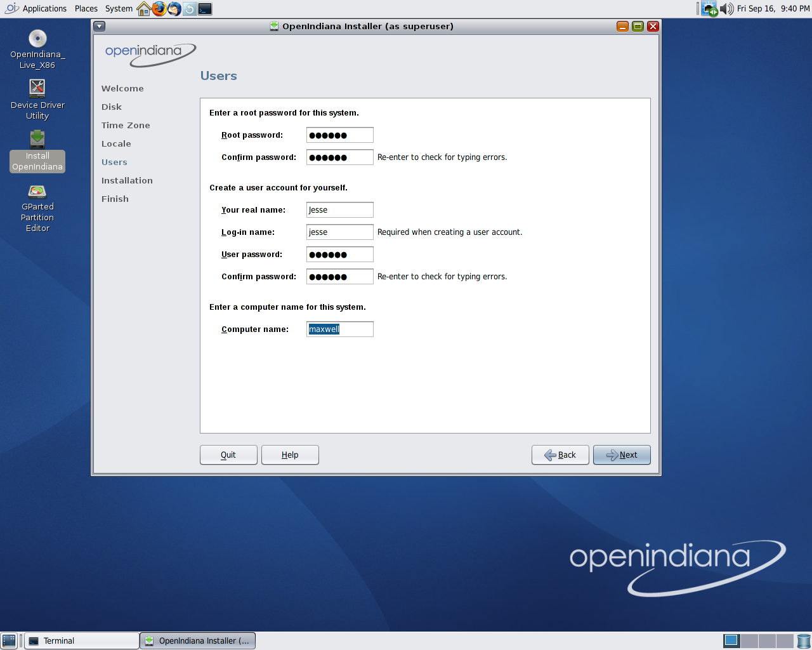Click the Finish step label
Image resolution: width=812 pixels, height=650 pixels.
click(x=115, y=199)
